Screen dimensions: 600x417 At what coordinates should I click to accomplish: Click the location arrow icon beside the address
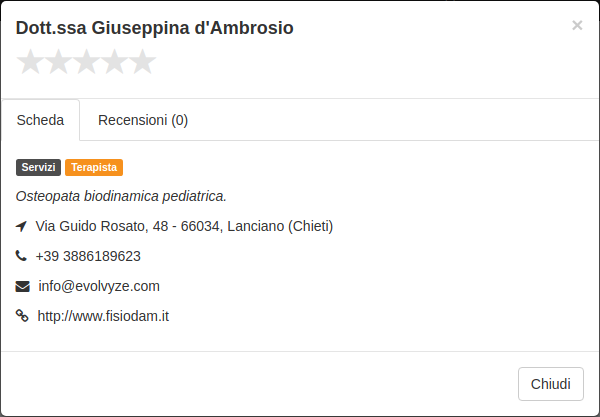point(21,226)
